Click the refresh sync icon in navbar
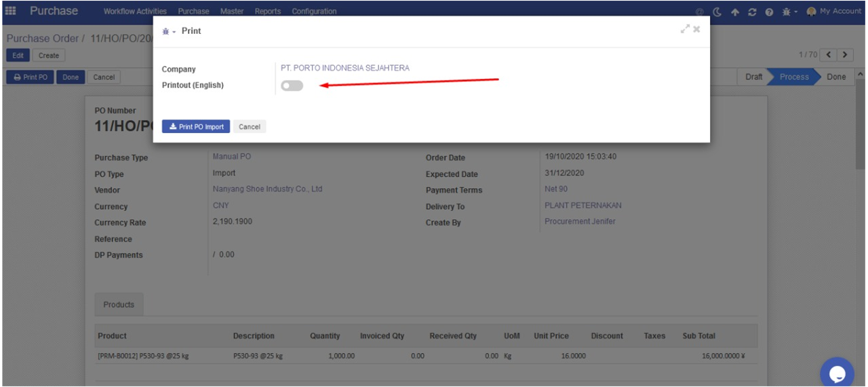 pos(752,12)
